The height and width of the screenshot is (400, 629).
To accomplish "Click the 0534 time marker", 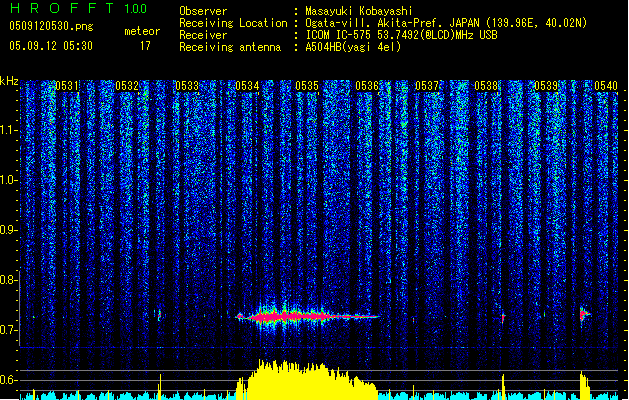I will point(247,86).
